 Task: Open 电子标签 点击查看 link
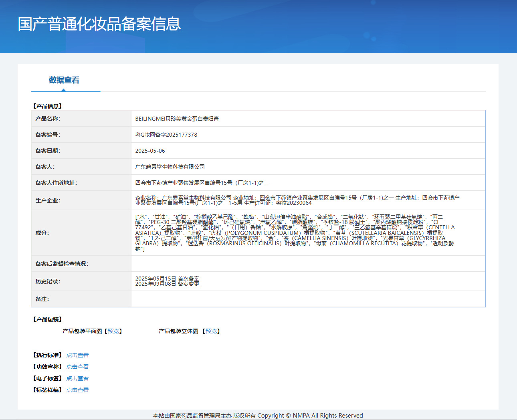click(77, 378)
